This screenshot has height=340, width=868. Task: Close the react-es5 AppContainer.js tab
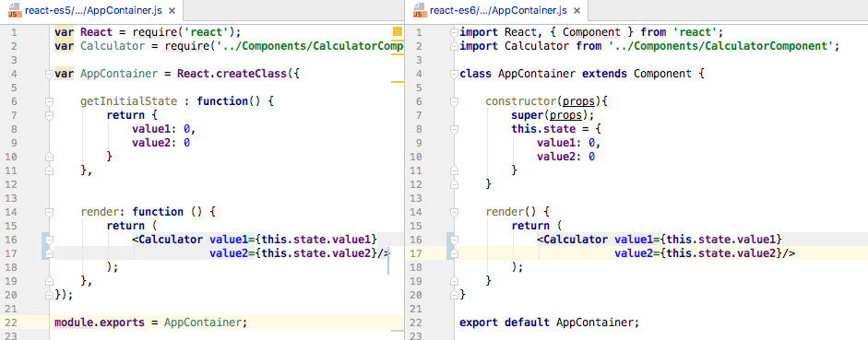[172, 11]
